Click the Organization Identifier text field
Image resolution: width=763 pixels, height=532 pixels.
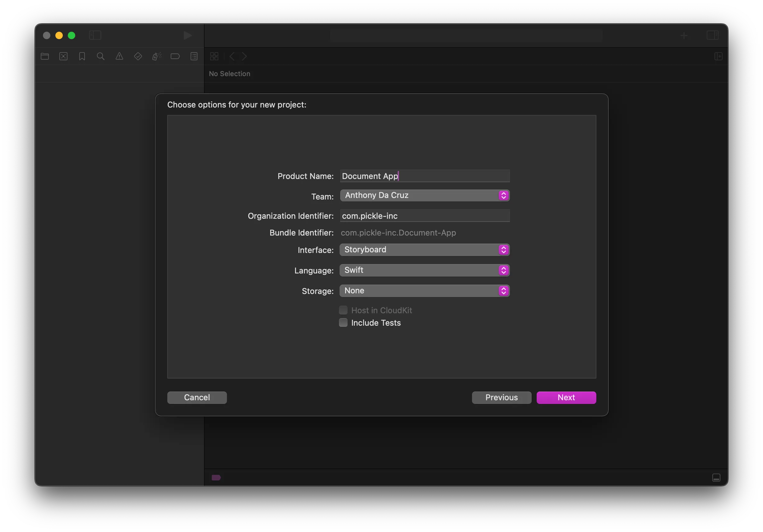tap(424, 216)
